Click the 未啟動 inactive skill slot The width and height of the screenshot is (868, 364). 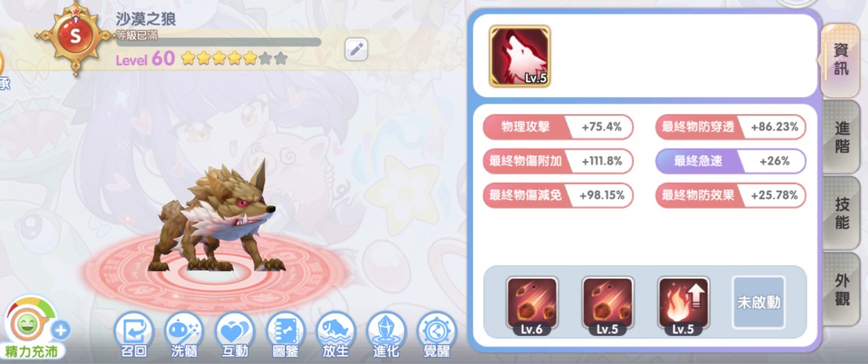pos(759,303)
